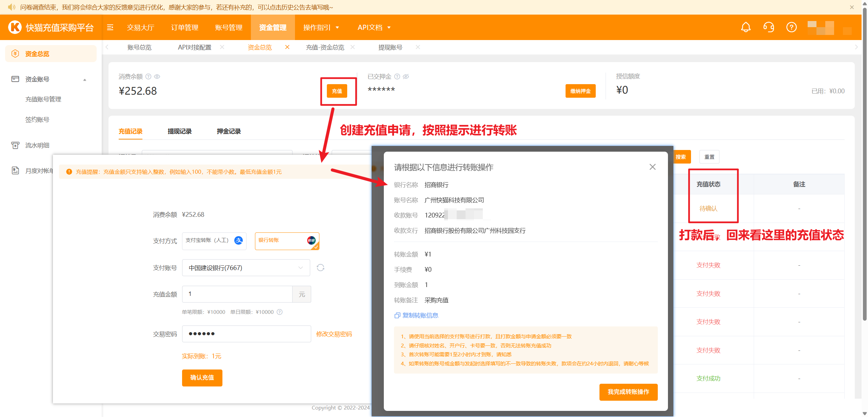Close the announcement banner
This screenshot has height=417, width=868.
pyautogui.click(x=852, y=7)
